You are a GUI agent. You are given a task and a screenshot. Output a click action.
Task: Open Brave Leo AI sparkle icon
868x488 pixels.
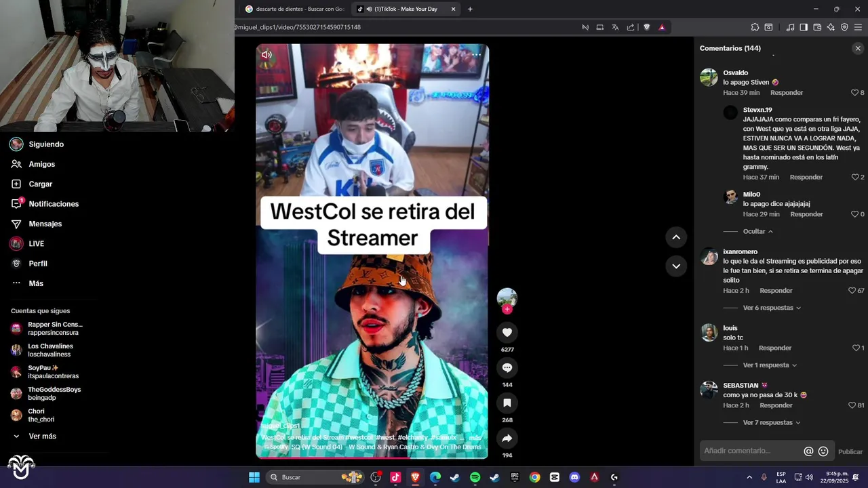[831, 27]
